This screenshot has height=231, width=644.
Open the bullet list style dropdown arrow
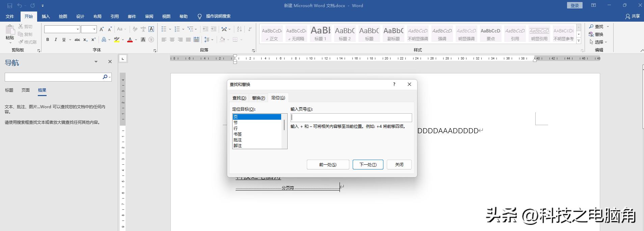tap(170, 29)
